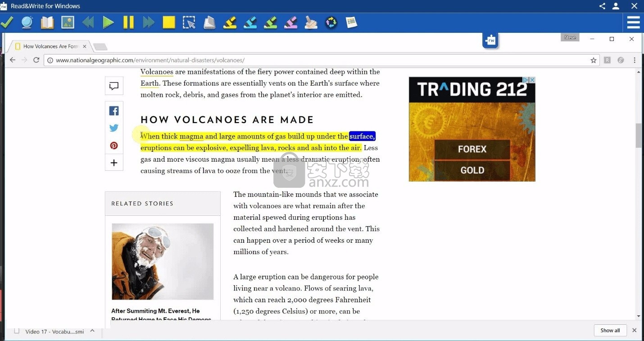This screenshot has height=341, width=644.
Task: Click the green play reading button
Action: point(108,22)
